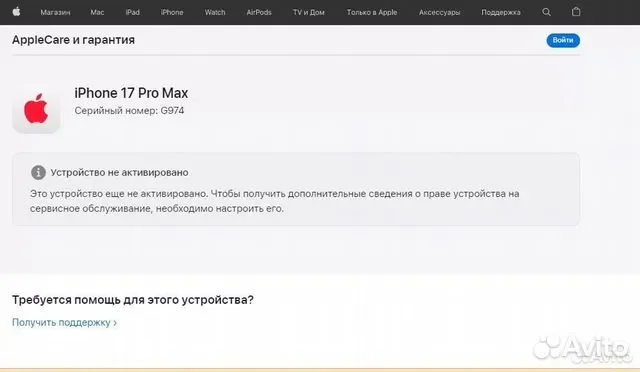Click the AppleCare и гарантия heading

73,40
